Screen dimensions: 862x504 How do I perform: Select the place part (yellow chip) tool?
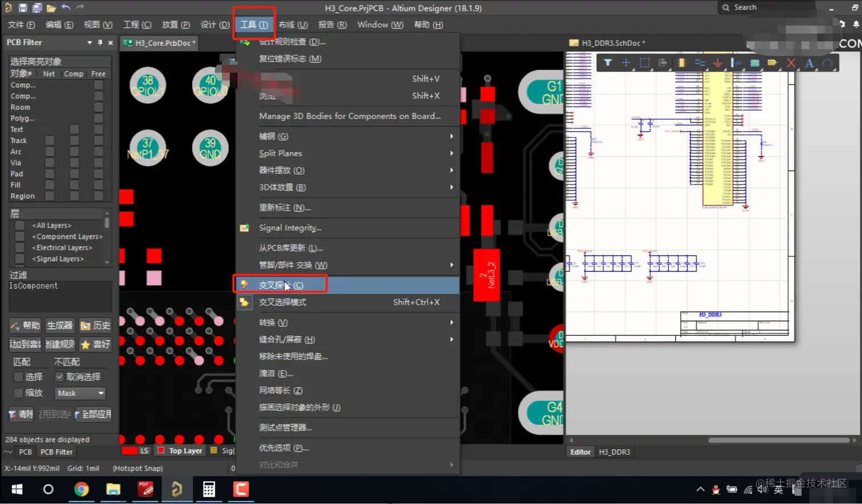681,63
